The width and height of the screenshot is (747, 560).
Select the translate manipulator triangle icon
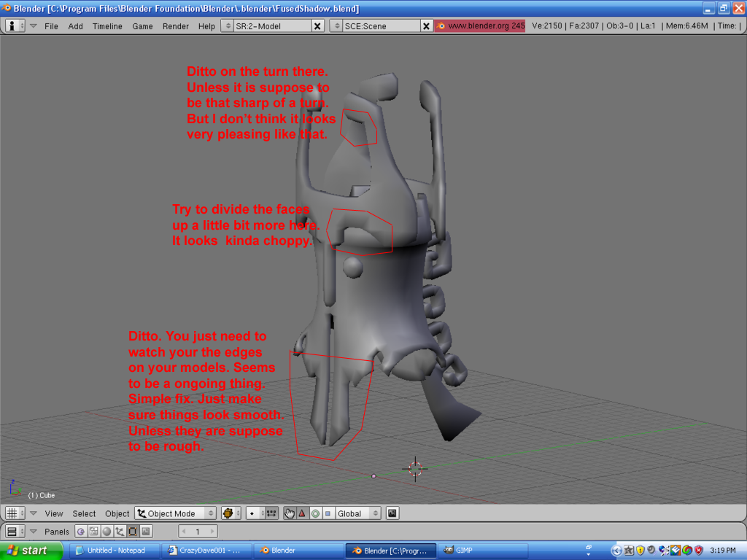[302, 513]
